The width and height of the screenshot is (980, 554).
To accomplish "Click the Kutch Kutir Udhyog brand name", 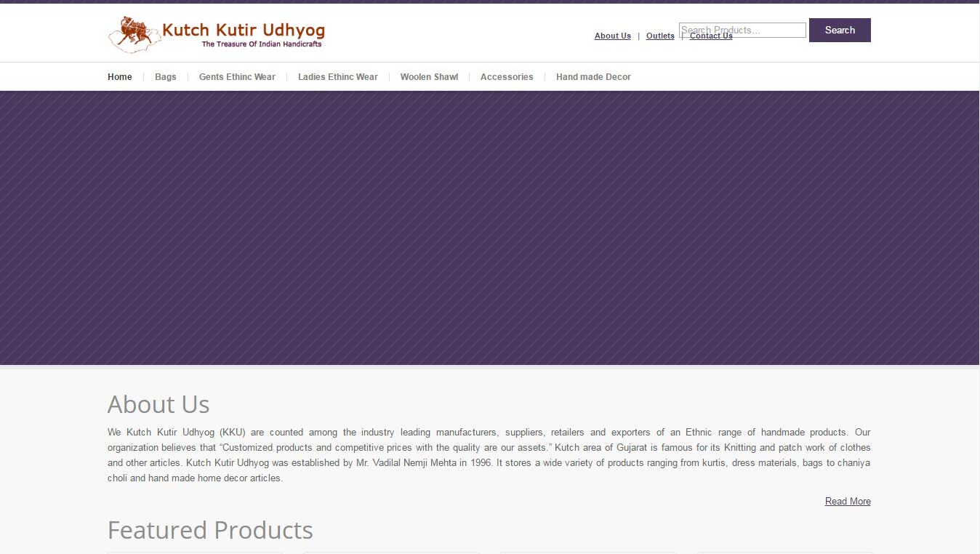I will (243, 30).
